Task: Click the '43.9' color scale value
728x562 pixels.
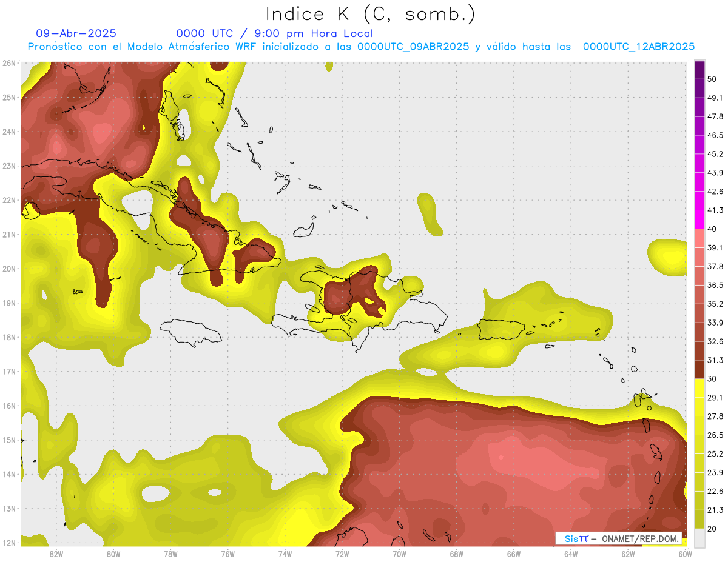Action: tap(715, 173)
